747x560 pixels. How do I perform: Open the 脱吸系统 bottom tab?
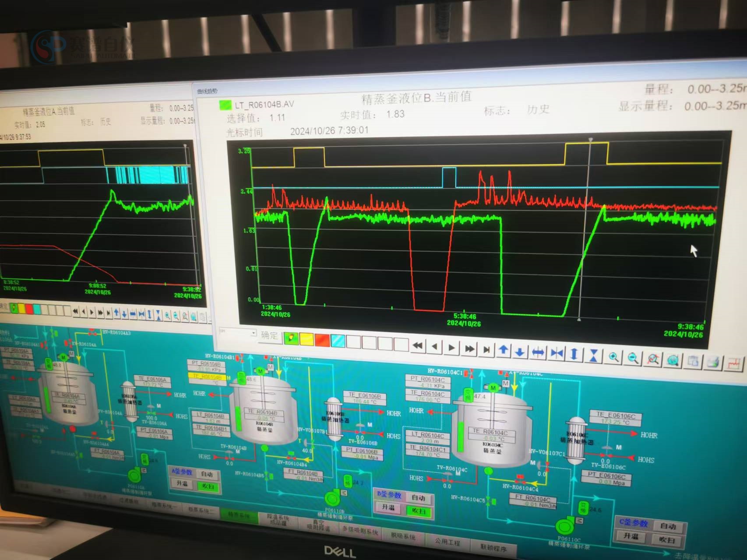click(x=403, y=537)
